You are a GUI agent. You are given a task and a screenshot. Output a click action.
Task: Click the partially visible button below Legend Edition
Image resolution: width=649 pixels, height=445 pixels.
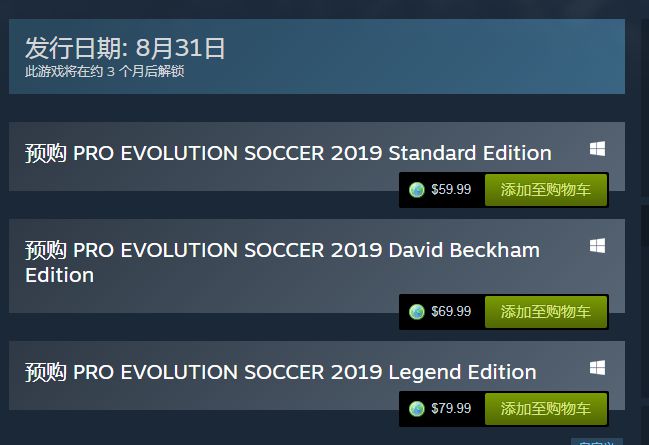596,440
